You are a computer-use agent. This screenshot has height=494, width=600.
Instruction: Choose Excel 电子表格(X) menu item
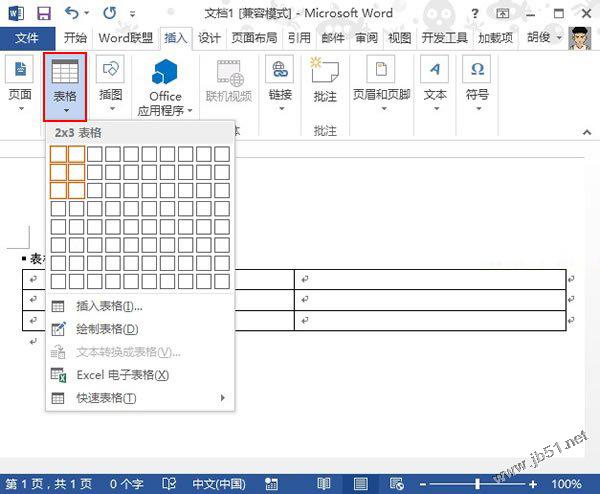pyautogui.click(x=140, y=375)
